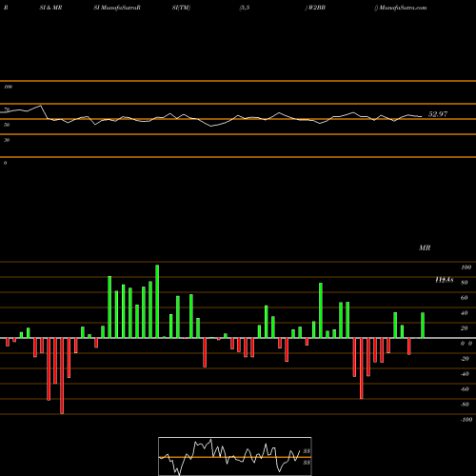This screenshot has height=476, width=476.
Task: Click the rightmost green MR bar
Action: (423, 326)
